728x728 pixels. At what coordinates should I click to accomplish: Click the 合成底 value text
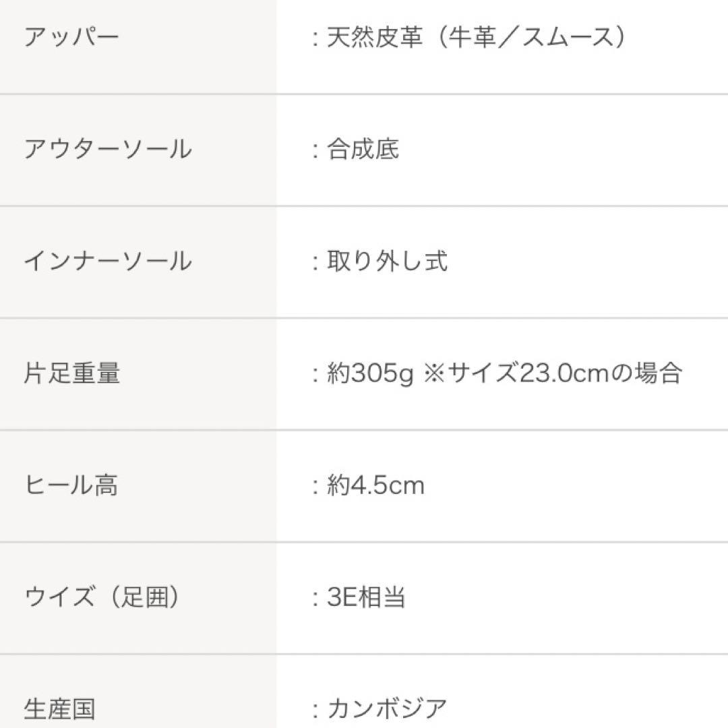click(363, 149)
